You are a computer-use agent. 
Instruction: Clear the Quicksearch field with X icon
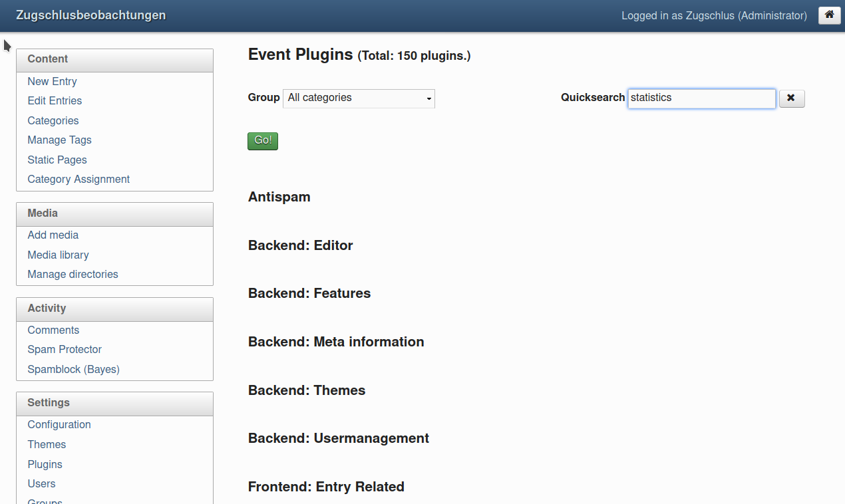click(x=791, y=98)
